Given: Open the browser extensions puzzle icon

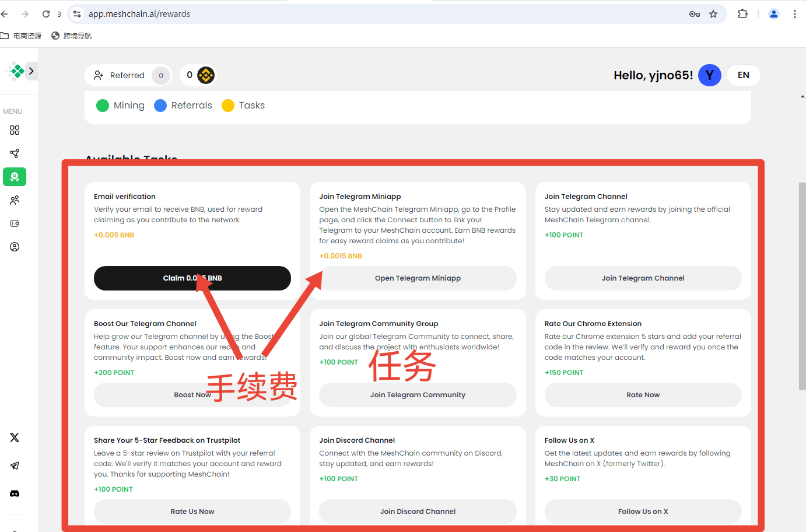Looking at the screenshot, I should (742, 14).
